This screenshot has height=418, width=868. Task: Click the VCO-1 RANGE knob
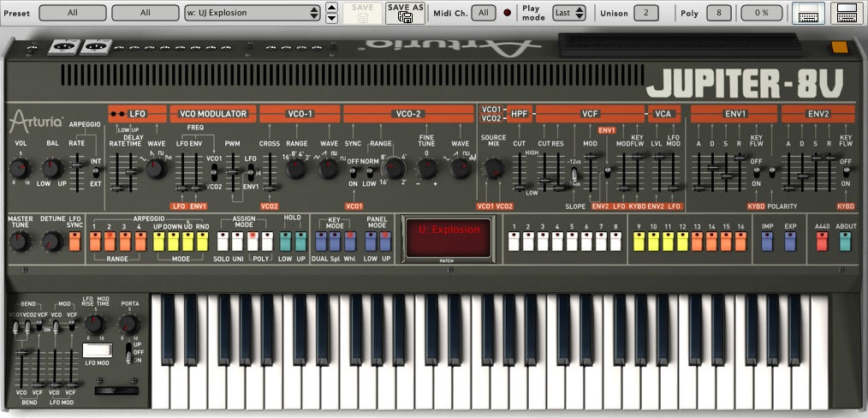(295, 168)
